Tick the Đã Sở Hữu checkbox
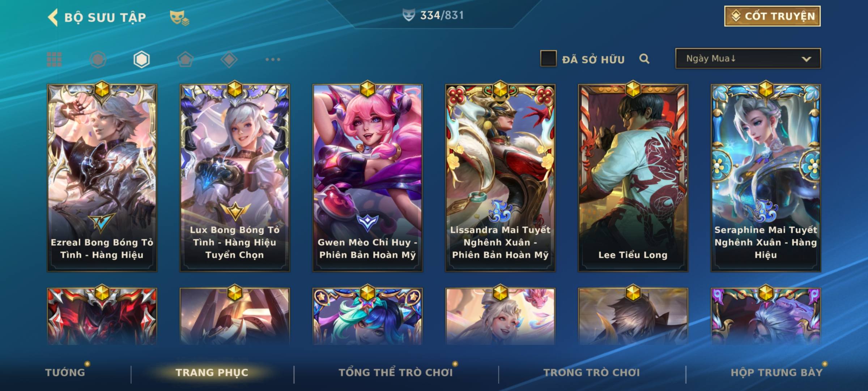This screenshot has width=868, height=391. click(x=548, y=59)
